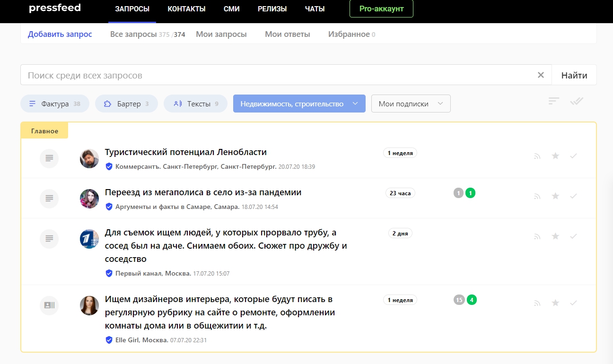
Task: Open the СМИ menu section
Action: tap(231, 9)
